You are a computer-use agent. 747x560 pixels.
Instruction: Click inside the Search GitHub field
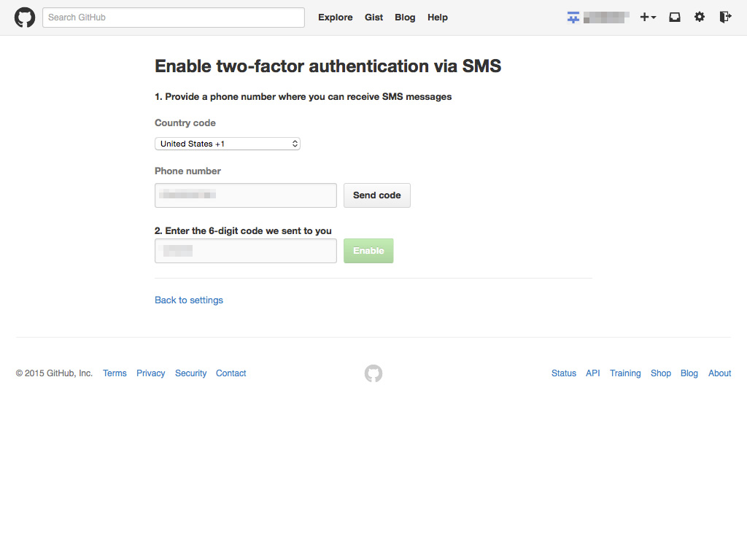tap(173, 17)
